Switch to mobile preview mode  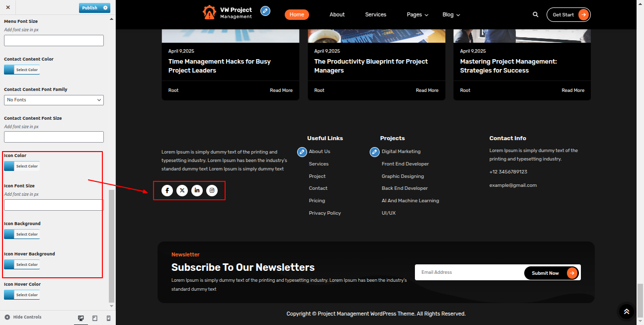[x=108, y=318]
